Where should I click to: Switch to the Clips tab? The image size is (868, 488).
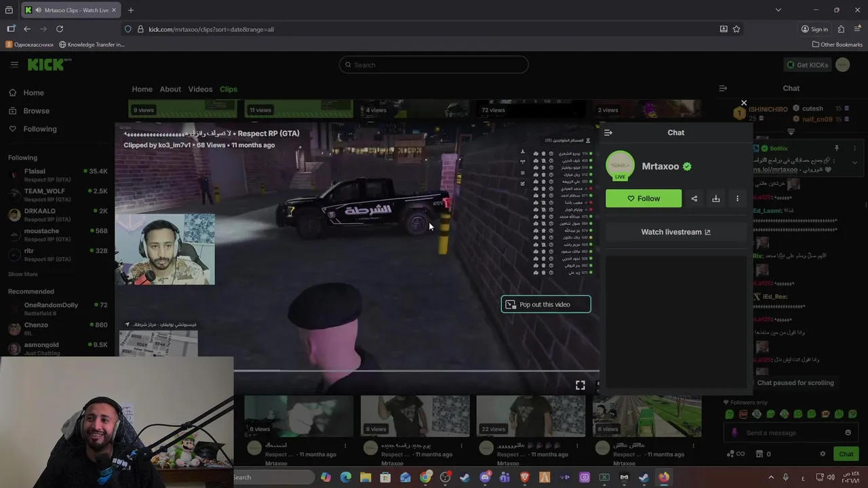[229, 89]
